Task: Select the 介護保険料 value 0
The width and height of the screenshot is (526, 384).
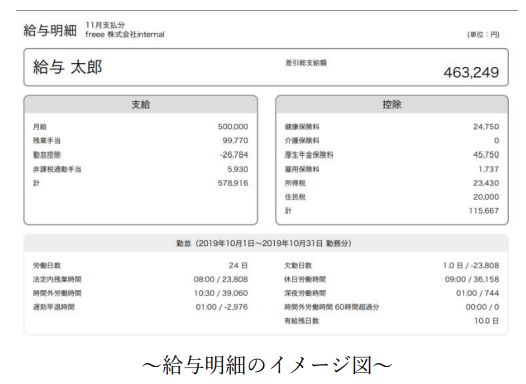Action: (496, 141)
